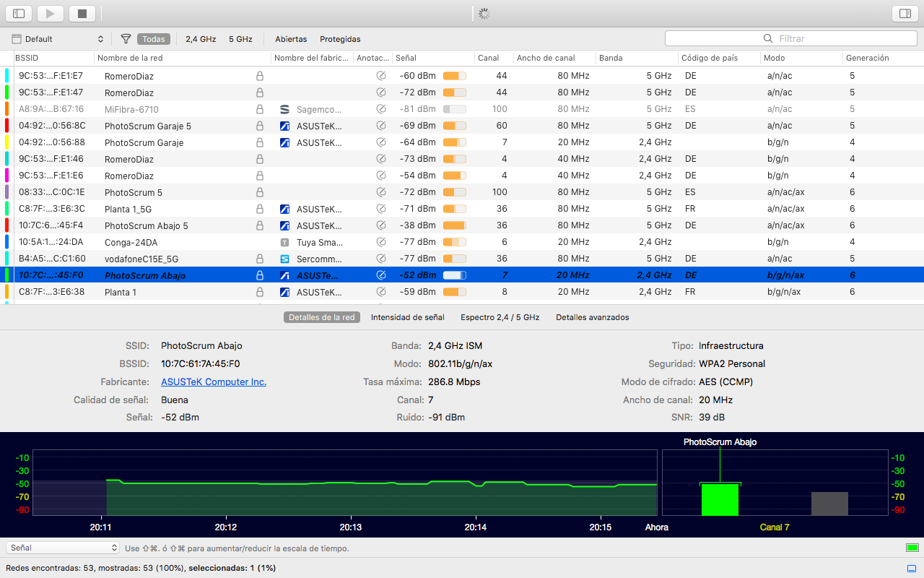Sort by the Generación column header

click(x=882, y=58)
